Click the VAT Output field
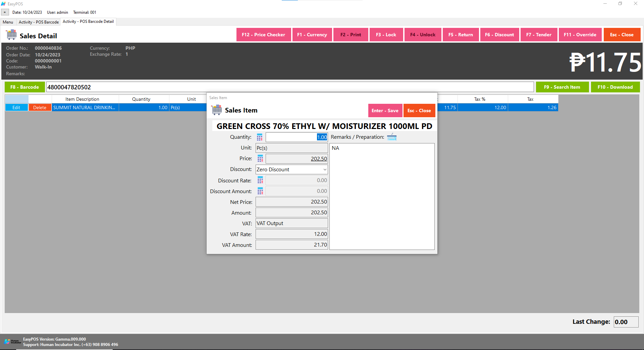The image size is (644, 350). pyautogui.click(x=292, y=223)
